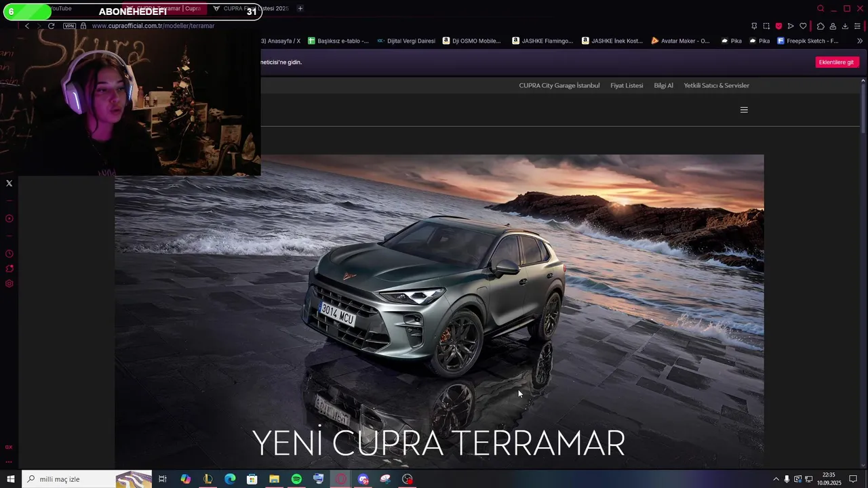Open the Bilgi Al menu link
The height and width of the screenshot is (488, 868).
(x=663, y=85)
